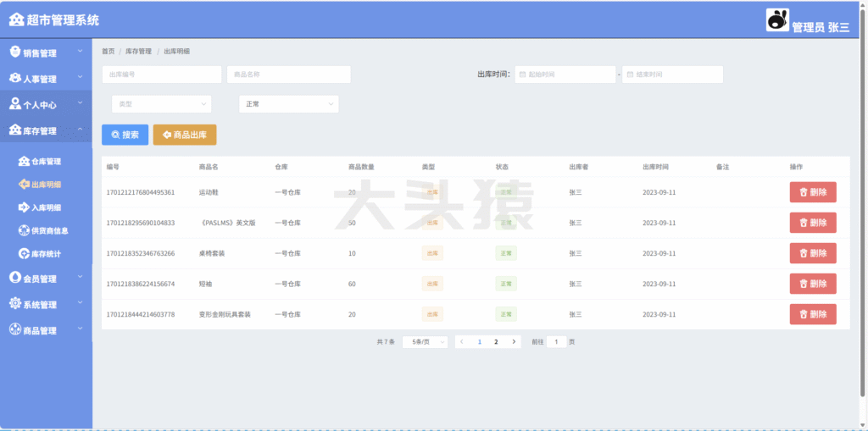Click the 结束时间 date field
The height and width of the screenshot is (431, 868).
point(672,75)
